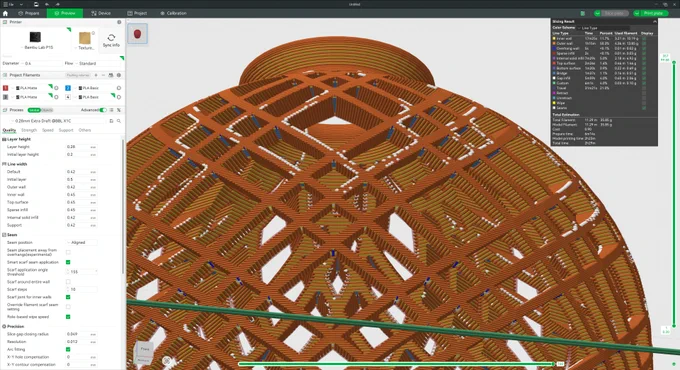Enable Seam placement away from overhangs checkbox
Image resolution: width=680 pixels, height=370 pixels.
click(68, 252)
